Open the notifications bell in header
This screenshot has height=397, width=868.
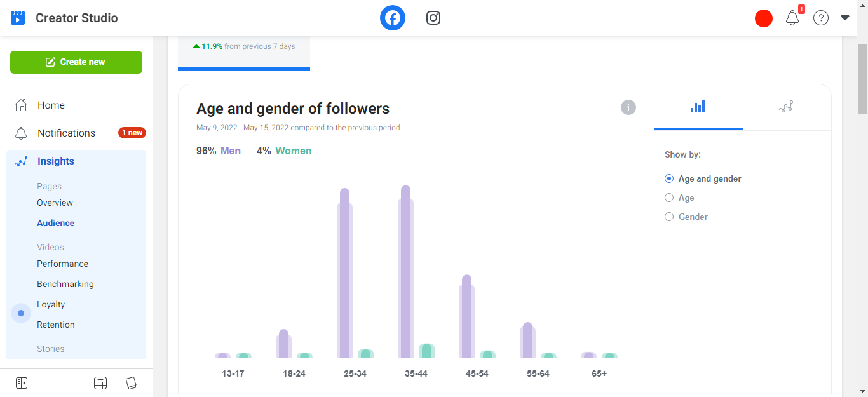point(792,18)
